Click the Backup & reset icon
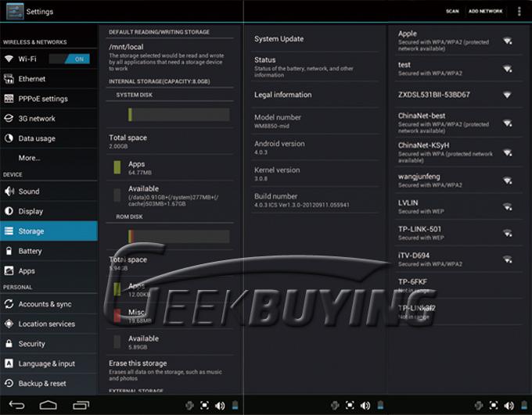This screenshot has width=532, height=415. [x=9, y=383]
